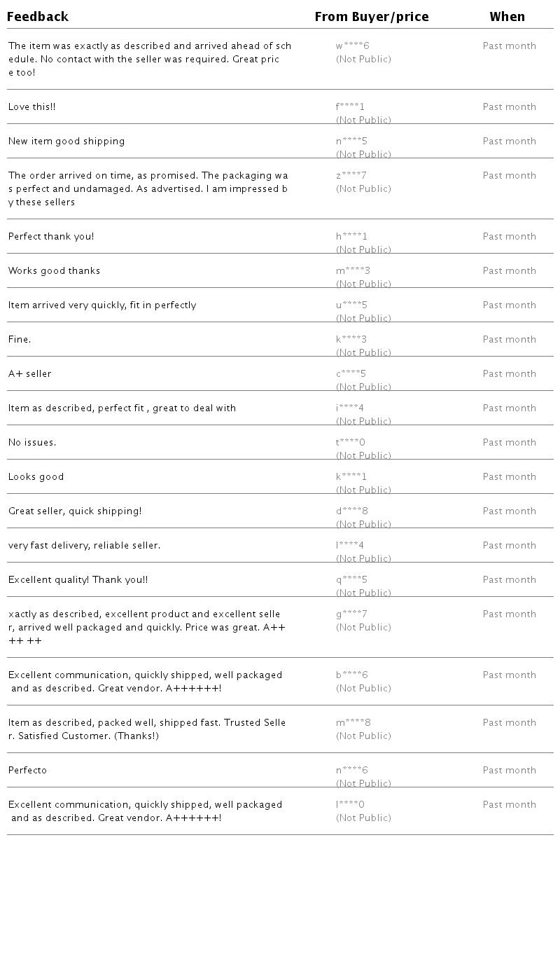Click the 'Love this!!' feedback text
Screen dimensions: 560x978
coord(31,107)
